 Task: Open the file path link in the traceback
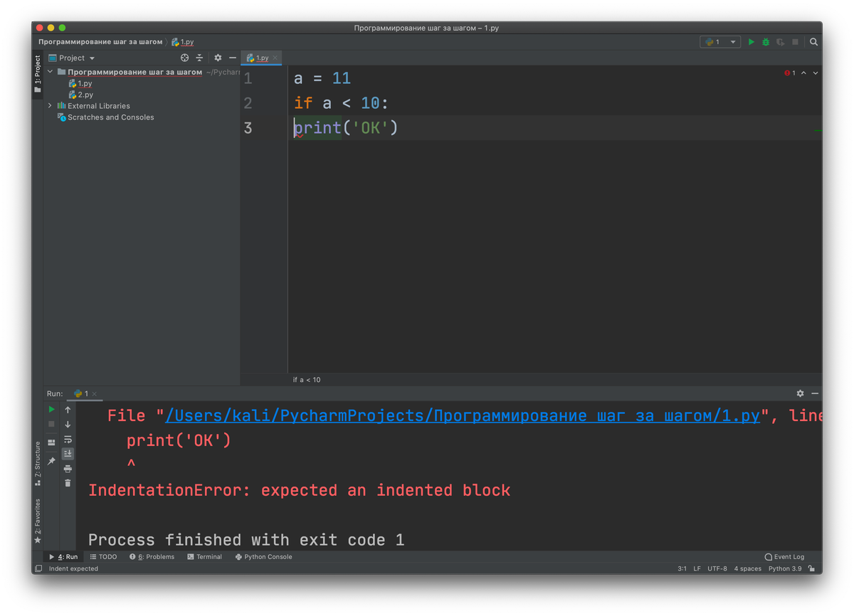pyautogui.click(x=463, y=416)
